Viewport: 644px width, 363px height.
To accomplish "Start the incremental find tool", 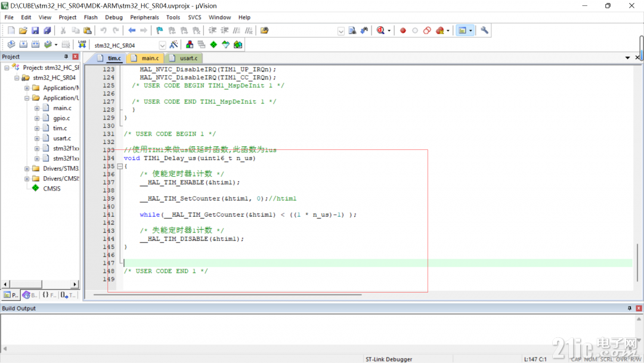I will (364, 30).
